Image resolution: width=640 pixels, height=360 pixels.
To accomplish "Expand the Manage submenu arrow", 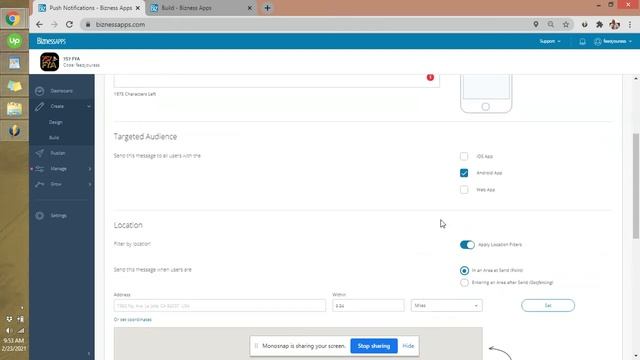I will click(x=90, y=169).
